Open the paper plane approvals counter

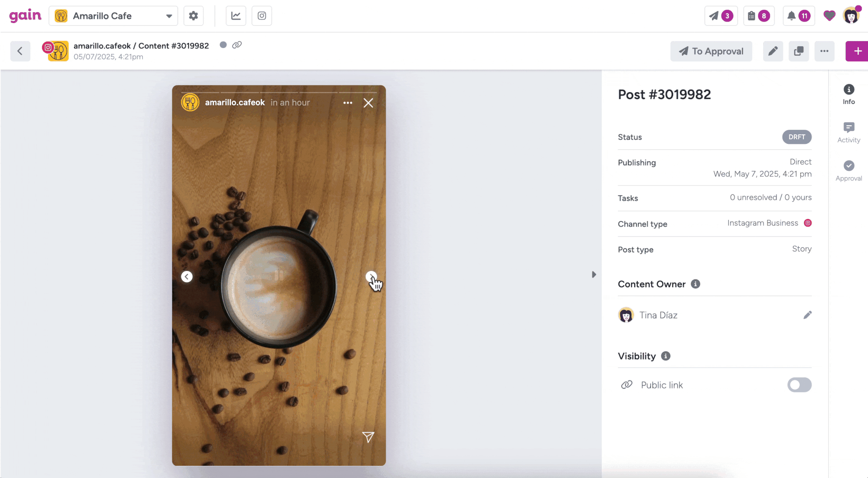(721, 16)
